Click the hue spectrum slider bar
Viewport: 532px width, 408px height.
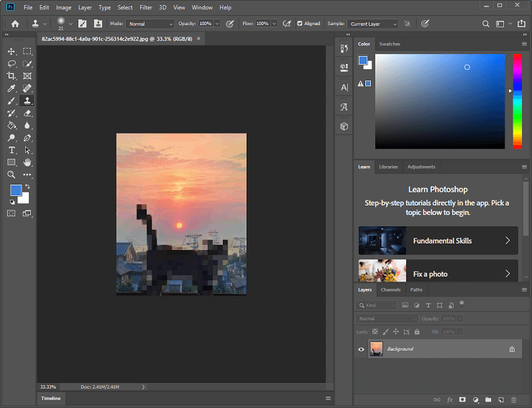517,101
